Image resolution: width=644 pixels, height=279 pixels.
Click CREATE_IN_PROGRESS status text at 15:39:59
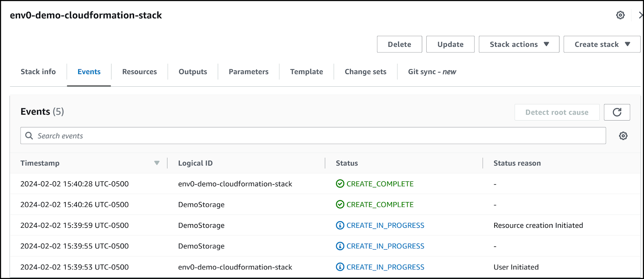click(x=385, y=225)
